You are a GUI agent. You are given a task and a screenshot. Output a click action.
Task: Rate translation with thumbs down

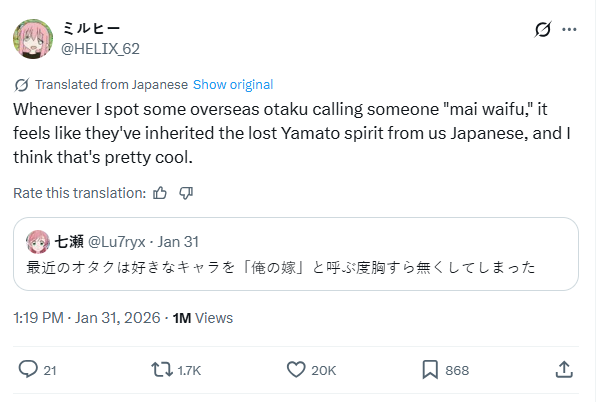pos(185,192)
